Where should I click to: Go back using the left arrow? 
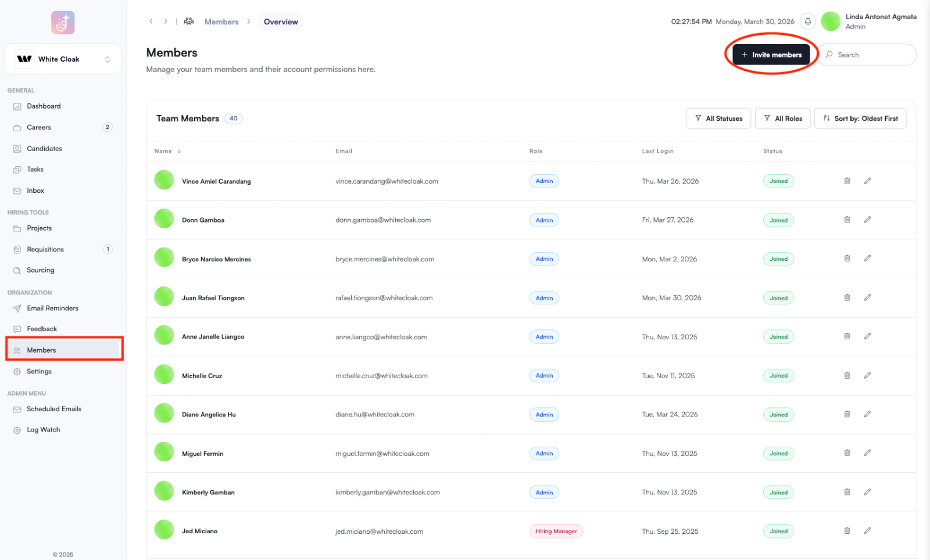click(151, 21)
